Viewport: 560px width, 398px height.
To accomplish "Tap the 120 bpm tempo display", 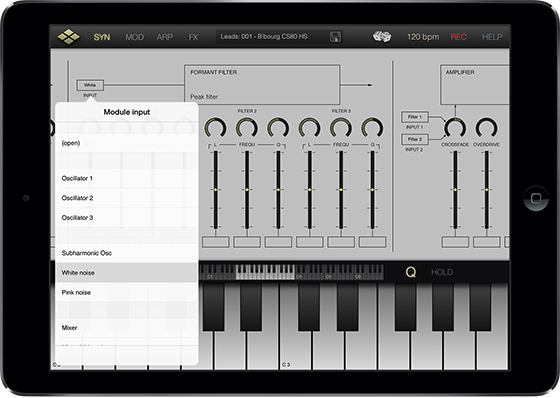I will click(423, 37).
